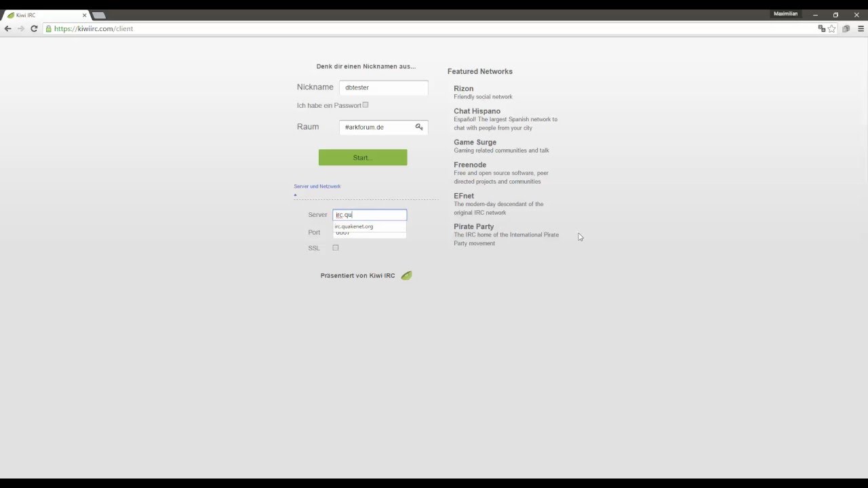Viewport: 868px width, 488px height.
Task: Focus the Server input field
Action: pos(370,215)
